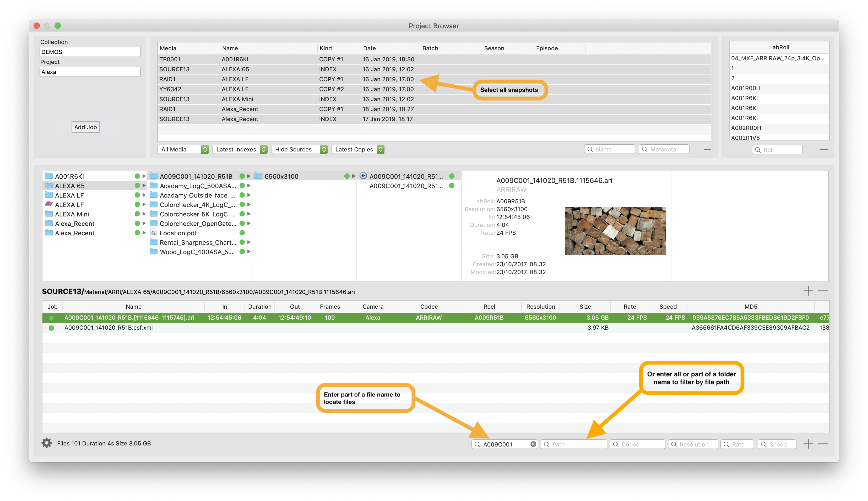868x501 pixels.
Task: Click green status dot next to 6560x3100 folder
Action: click(x=346, y=176)
